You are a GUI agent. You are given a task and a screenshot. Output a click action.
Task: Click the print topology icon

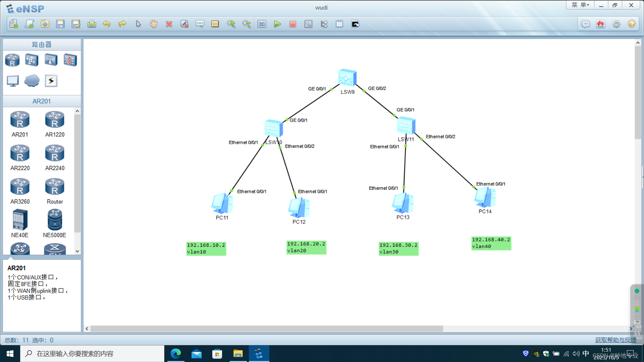point(92,24)
